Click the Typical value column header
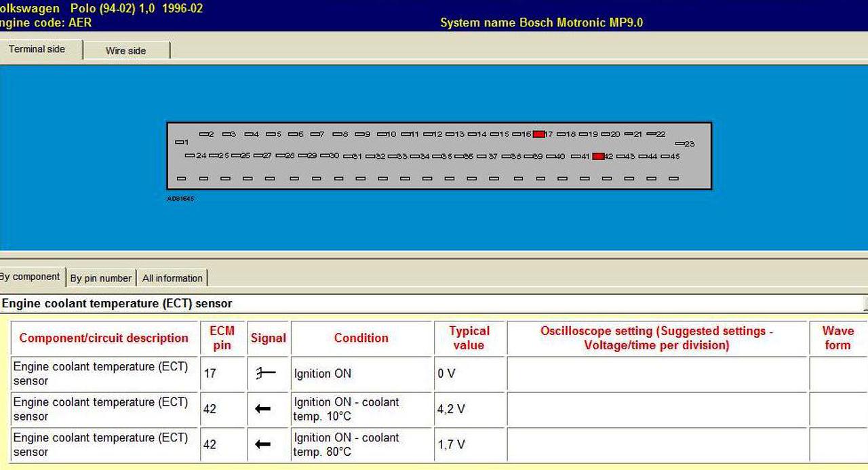This screenshot has width=868, height=470. (x=469, y=338)
